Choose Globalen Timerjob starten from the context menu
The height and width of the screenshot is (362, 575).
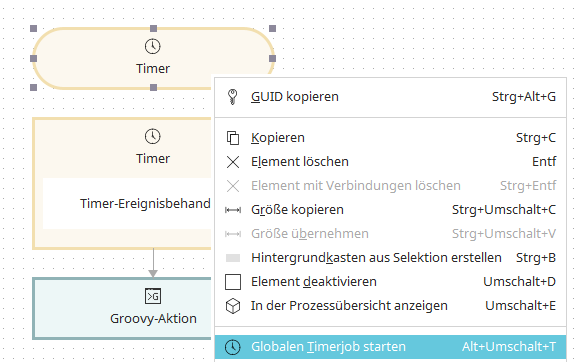click(x=391, y=347)
